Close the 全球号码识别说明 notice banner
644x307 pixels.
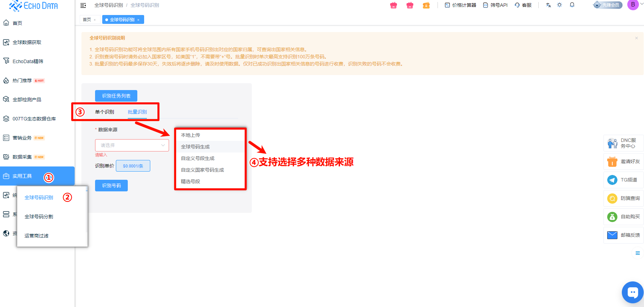click(x=636, y=38)
